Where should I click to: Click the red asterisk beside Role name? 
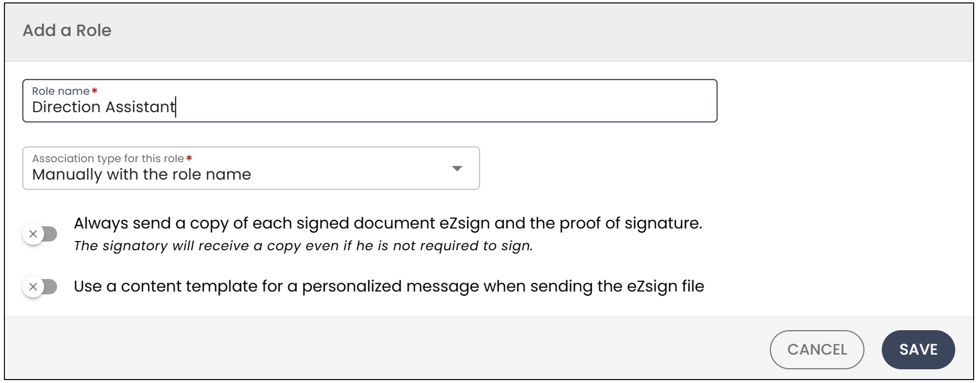[x=95, y=91]
